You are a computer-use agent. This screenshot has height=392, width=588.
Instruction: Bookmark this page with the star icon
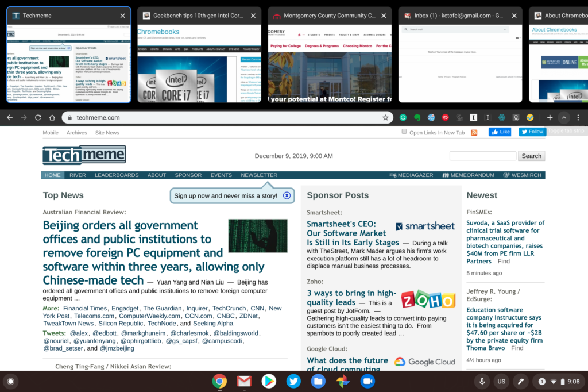(x=385, y=117)
